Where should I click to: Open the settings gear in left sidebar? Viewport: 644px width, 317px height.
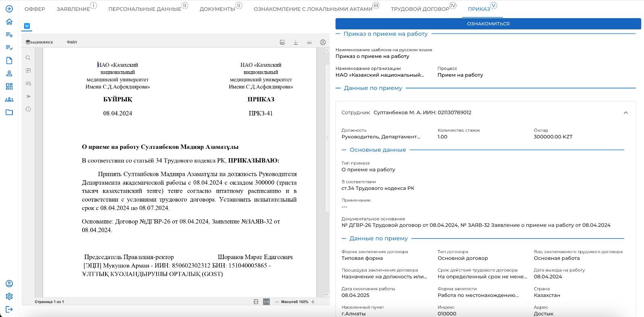click(x=9, y=296)
